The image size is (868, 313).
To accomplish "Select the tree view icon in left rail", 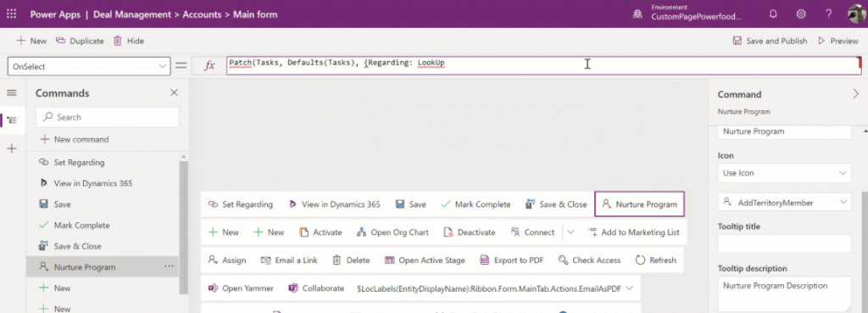I will [12, 120].
